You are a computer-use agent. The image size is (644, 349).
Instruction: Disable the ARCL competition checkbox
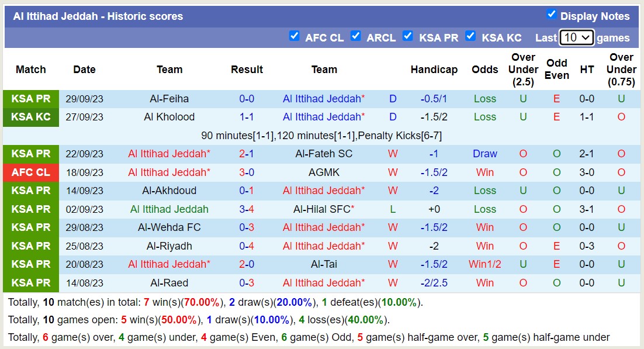(355, 36)
